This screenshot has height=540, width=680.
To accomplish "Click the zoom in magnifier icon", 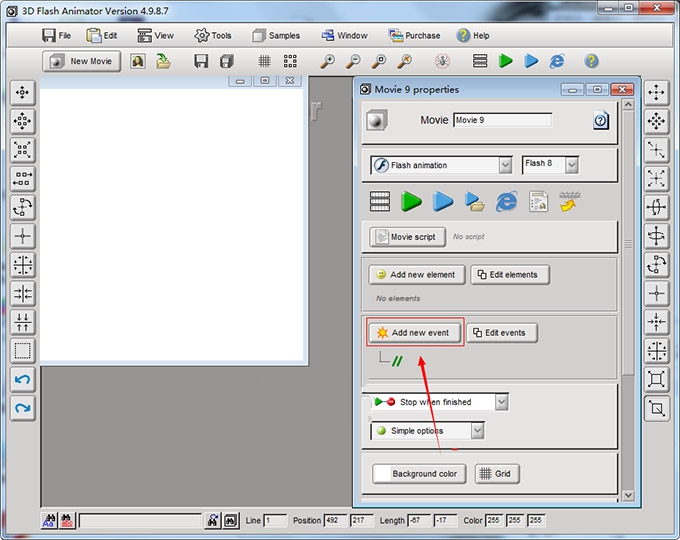I will tap(327, 61).
